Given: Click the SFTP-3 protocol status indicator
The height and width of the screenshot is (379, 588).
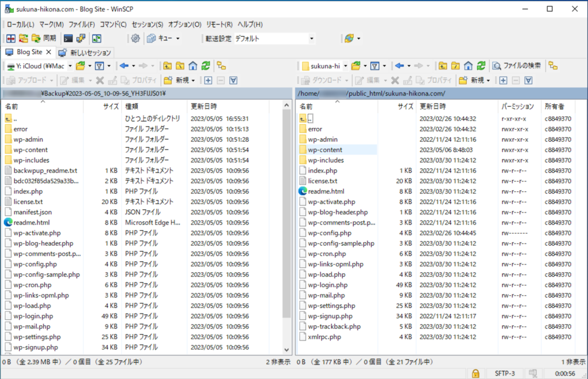Looking at the screenshot, I should (x=504, y=373).
